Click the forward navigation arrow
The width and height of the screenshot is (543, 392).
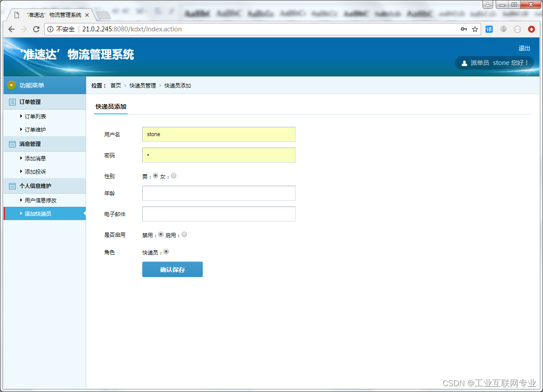tap(24, 29)
